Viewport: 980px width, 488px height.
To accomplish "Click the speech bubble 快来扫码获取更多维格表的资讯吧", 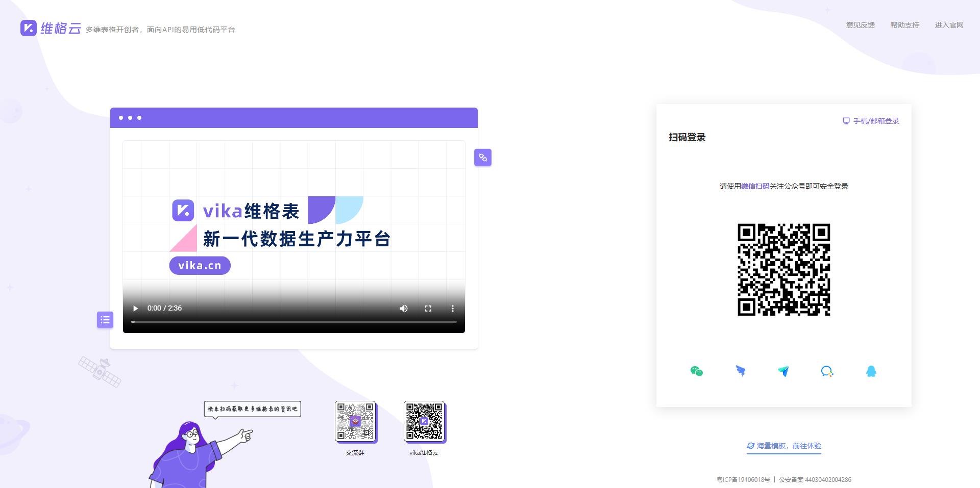I will 252,409.
